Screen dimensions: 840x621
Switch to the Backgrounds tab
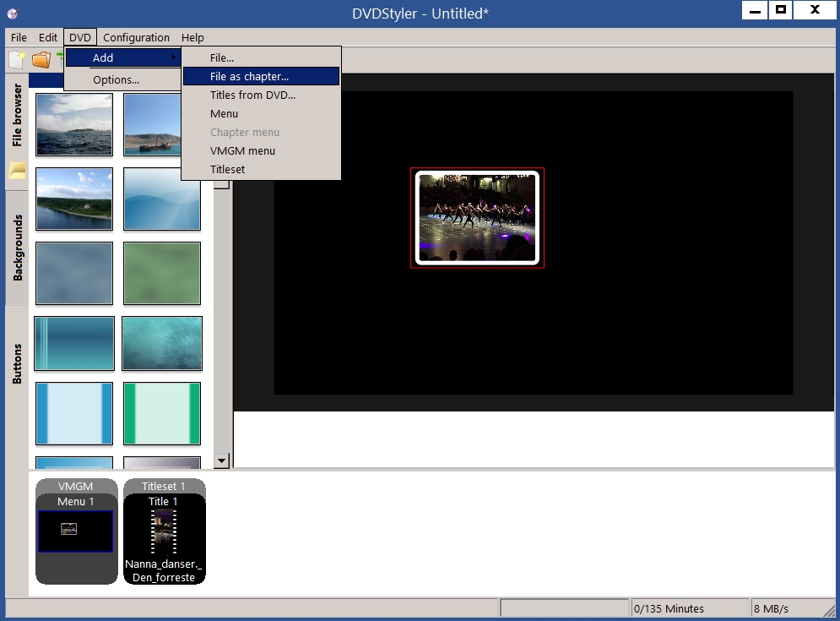(x=17, y=248)
